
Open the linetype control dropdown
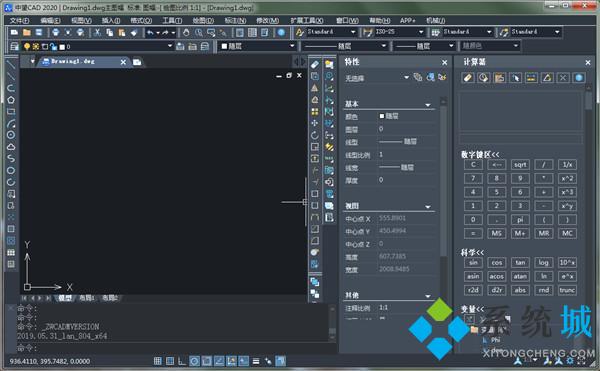[384, 46]
